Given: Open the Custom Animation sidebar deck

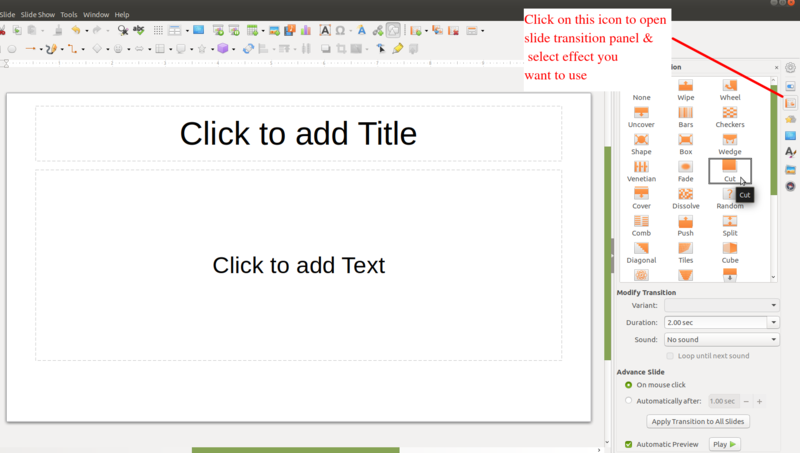Looking at the screenshot, I should pyautogui.click(x=790, y=119).
